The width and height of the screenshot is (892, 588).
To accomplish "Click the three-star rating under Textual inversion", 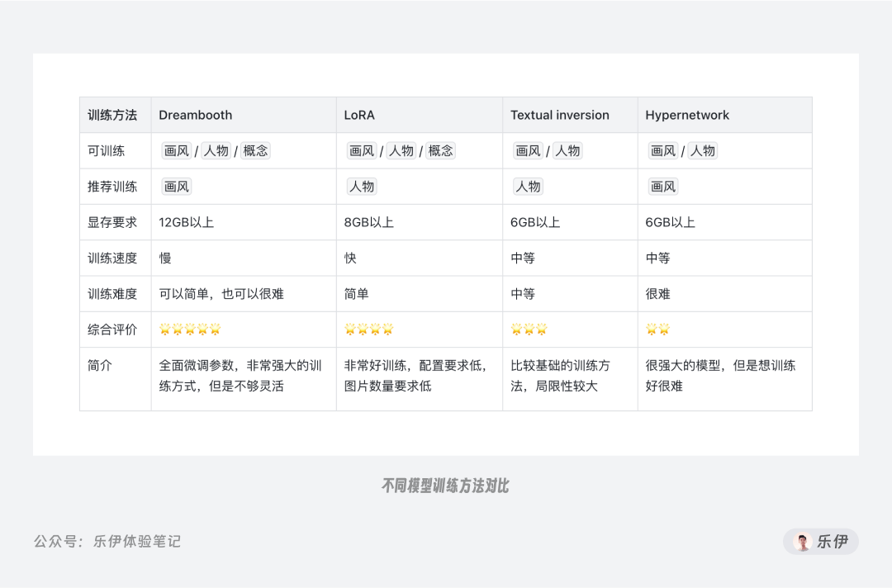I will click(x=529, y=330).
